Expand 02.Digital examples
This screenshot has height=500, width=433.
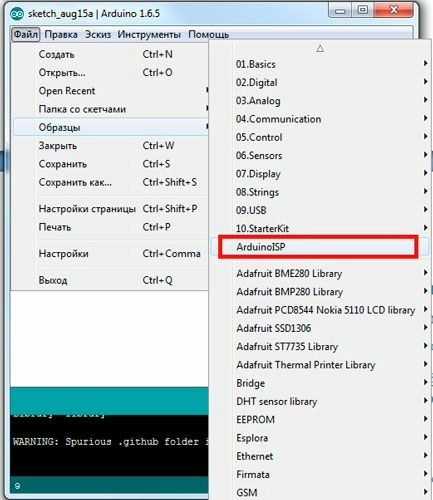tap(320, 82)
